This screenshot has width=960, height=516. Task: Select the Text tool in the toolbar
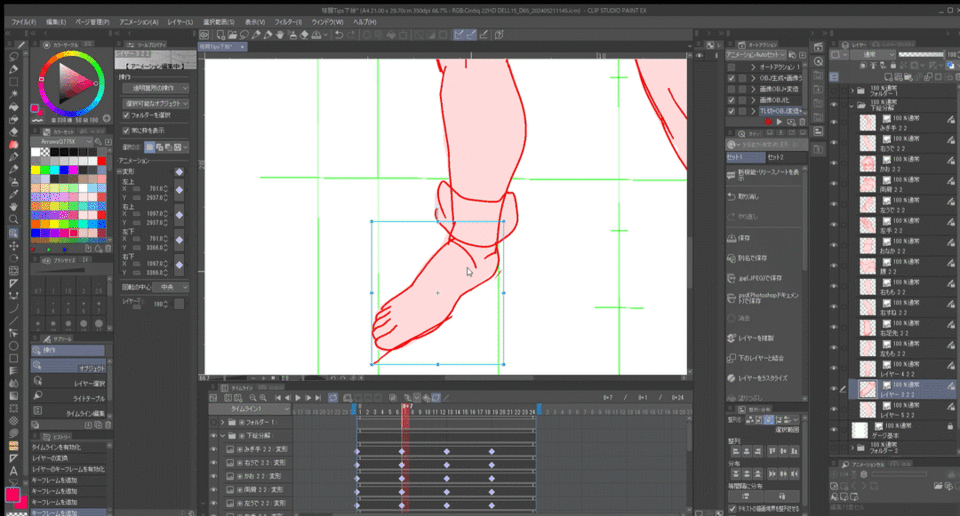tap(13, 471)
